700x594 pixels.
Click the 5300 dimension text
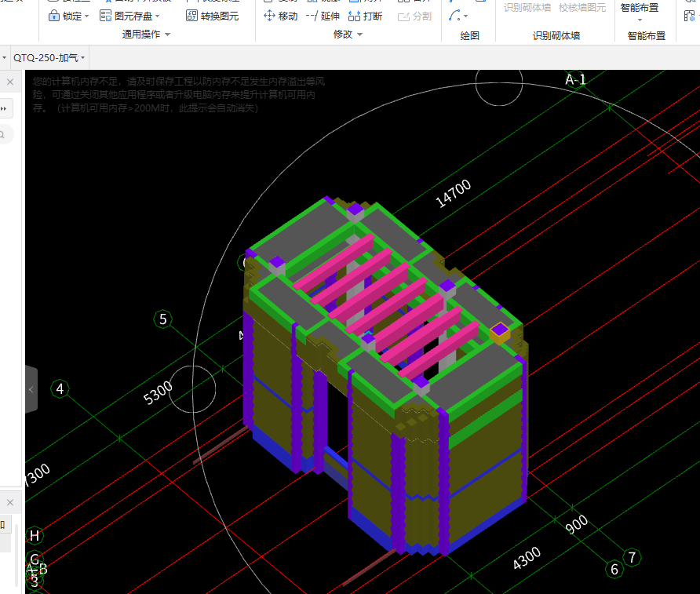pos(158,392)
